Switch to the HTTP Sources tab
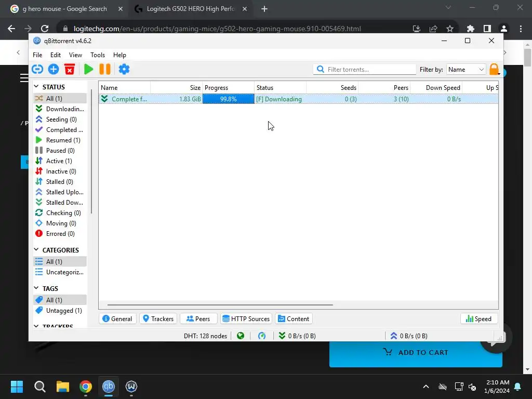The image size is (532, 399). (246, 318)
